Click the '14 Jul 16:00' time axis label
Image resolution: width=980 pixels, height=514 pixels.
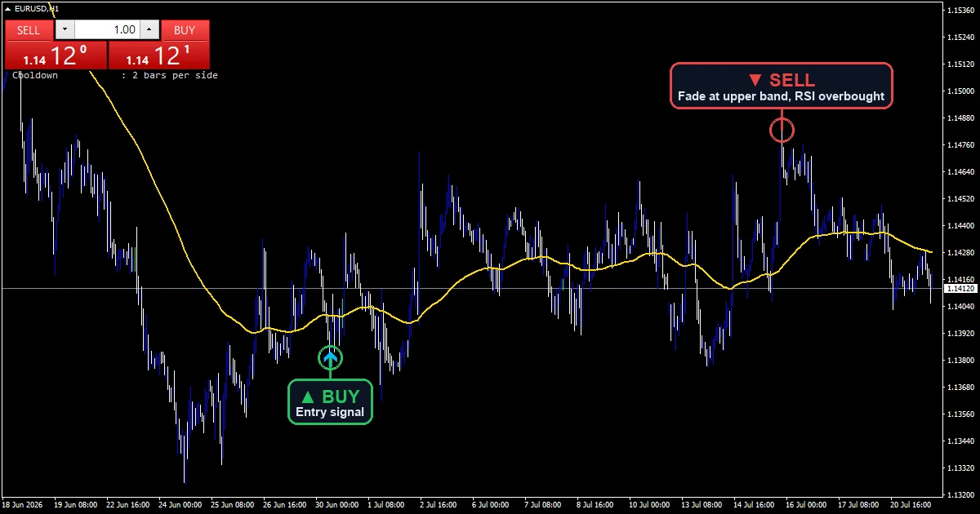point(755,504)
